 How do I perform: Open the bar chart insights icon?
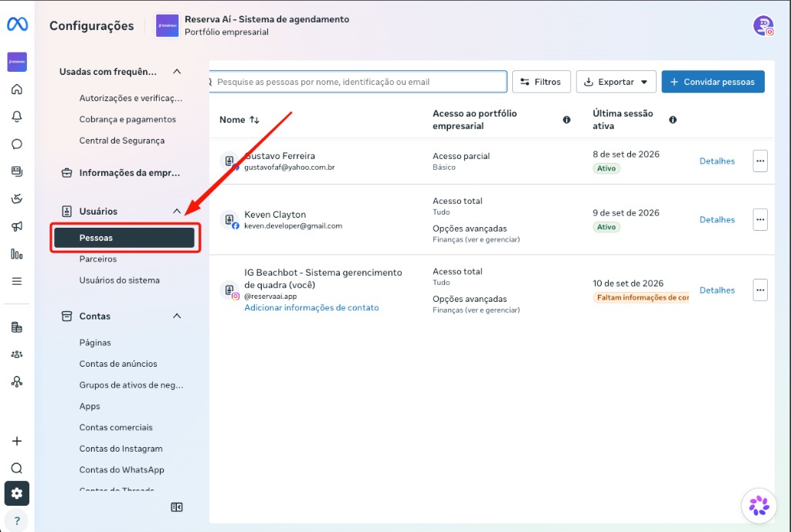[x=17, y=253]
